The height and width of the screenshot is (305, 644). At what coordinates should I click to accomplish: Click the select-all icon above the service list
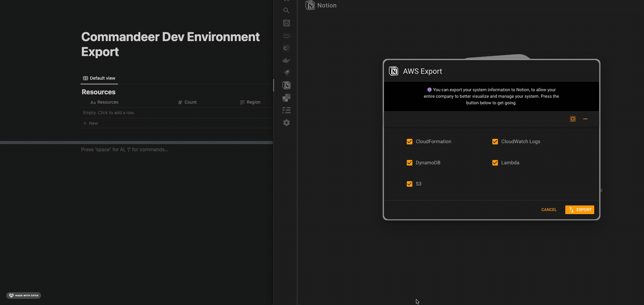point(573,119)
